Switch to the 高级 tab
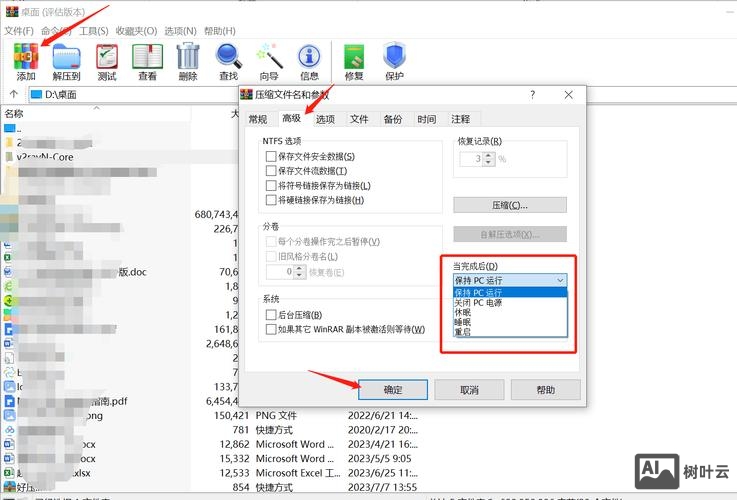The height and width of the screenshot is (500, 737). (x=291, y=118)
